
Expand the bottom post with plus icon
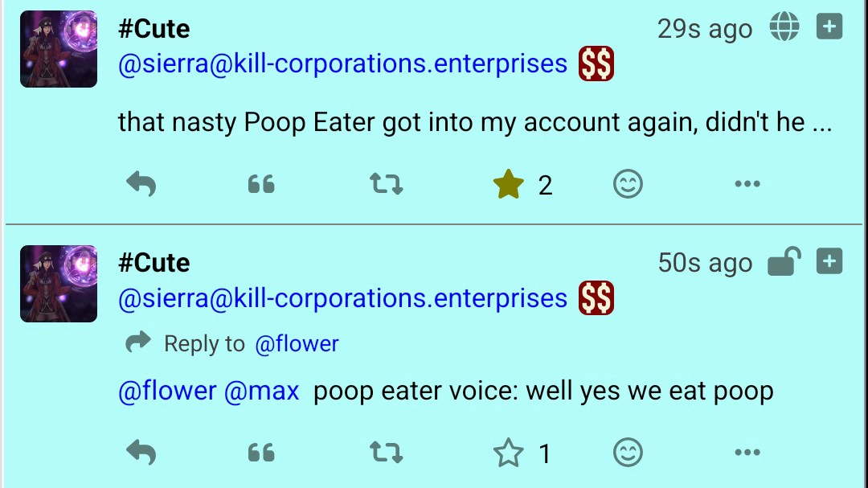coord(829,262)
